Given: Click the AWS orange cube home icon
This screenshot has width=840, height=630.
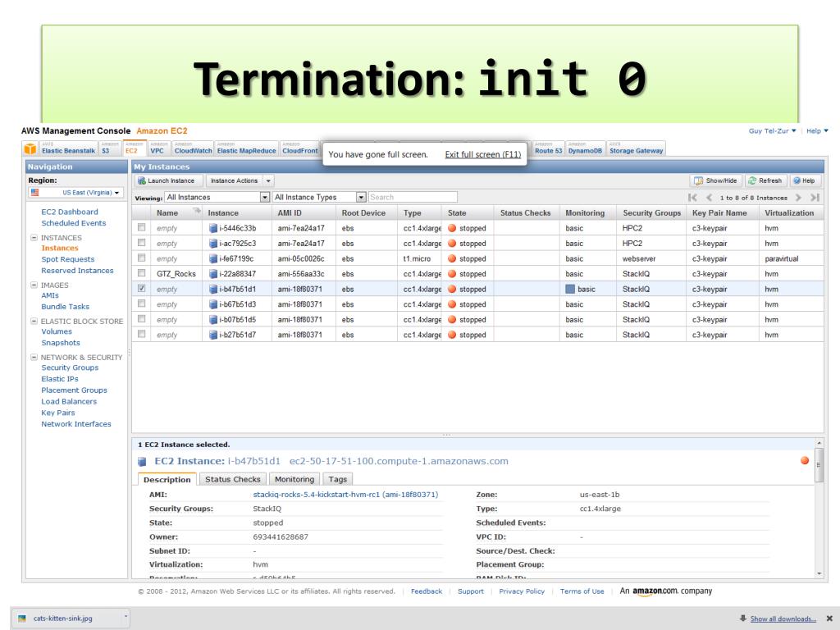Looking at the screenshot, I should point(30,149).
